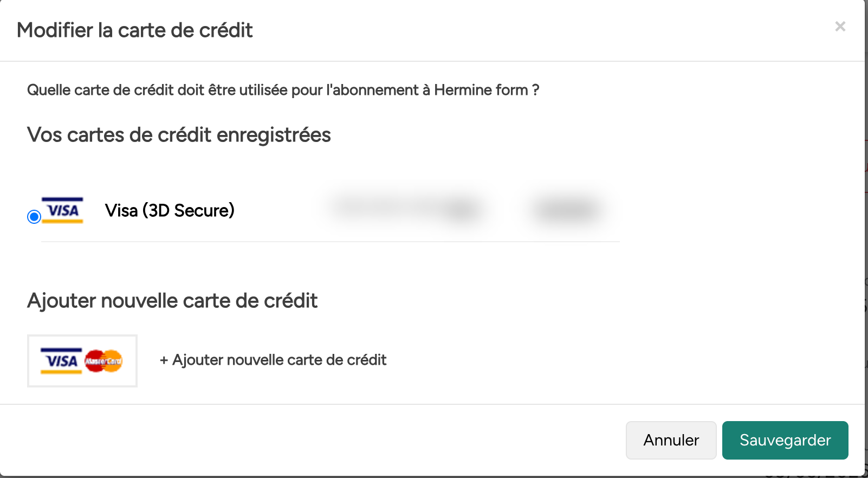Screen dimensions: 868x478
Task: Select the saved Visa card radio button
Action: tap(34, 217)
